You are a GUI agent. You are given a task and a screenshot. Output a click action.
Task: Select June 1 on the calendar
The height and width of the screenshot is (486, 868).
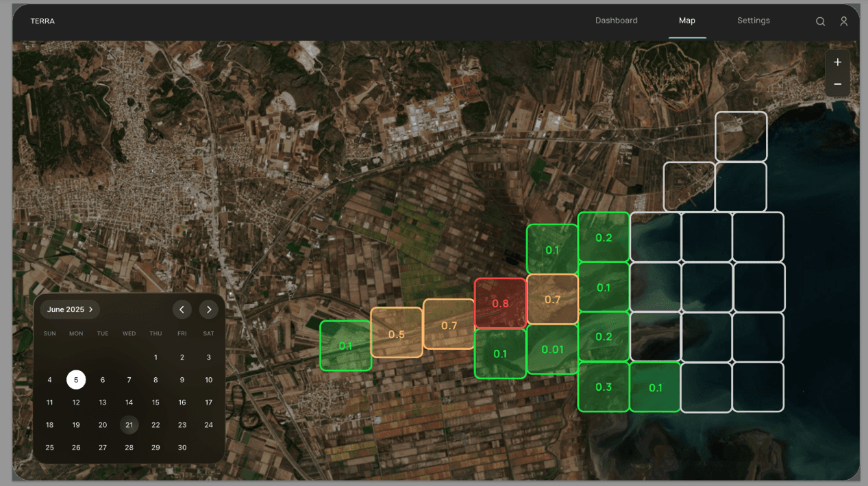156,357
